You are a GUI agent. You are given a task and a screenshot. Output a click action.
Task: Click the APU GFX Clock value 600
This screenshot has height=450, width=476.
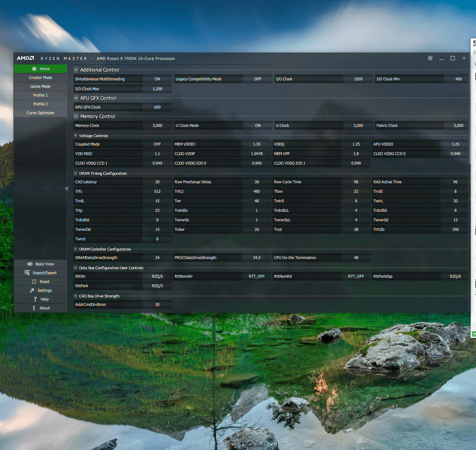pos(157,107)
